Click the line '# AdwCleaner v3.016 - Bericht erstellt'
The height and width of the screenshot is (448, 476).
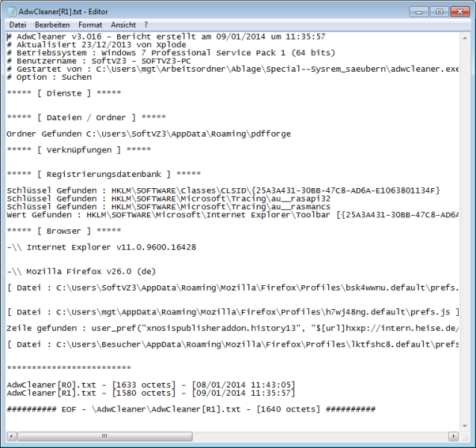point(166,37)
